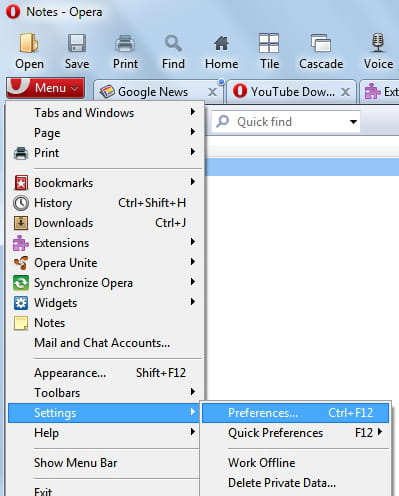The height and width of the screenshot is (496, 399).
Task: Click the History clock icon in menu
Action: tap(21, 203)
